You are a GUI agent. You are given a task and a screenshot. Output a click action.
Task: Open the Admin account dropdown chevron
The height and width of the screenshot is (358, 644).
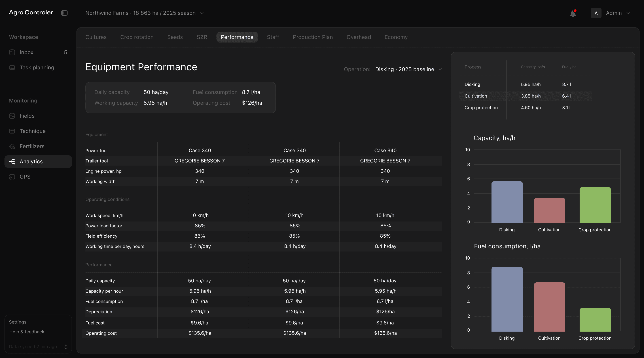[x=628, y=13]
